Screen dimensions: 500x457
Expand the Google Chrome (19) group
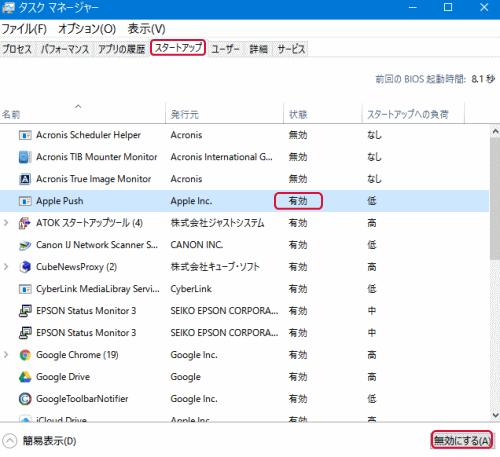coord(6,355)
